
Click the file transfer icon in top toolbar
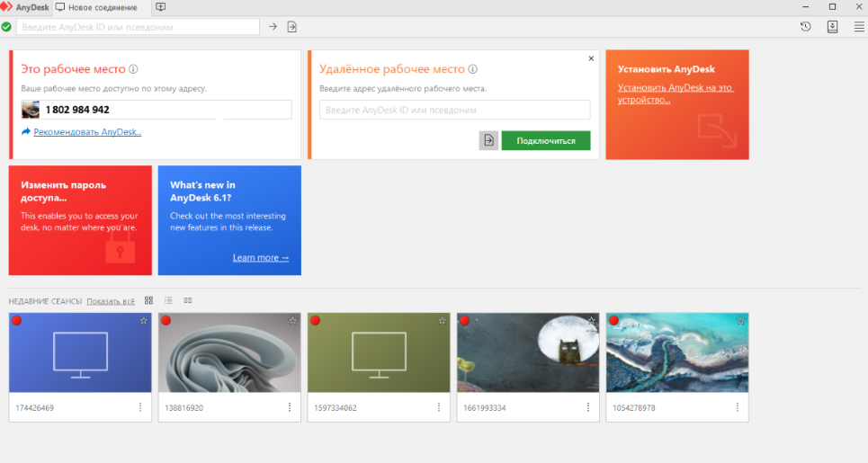tap(291, 27)
